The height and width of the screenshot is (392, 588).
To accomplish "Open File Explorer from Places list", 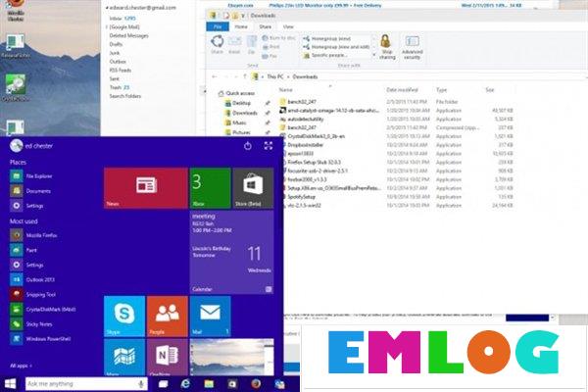I will 31,176.
